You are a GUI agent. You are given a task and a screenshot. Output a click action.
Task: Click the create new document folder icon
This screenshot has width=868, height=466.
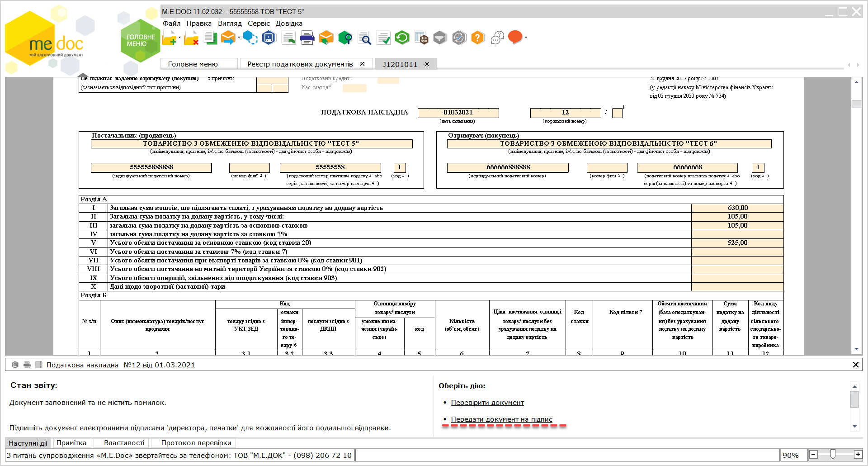coord(169,38)
